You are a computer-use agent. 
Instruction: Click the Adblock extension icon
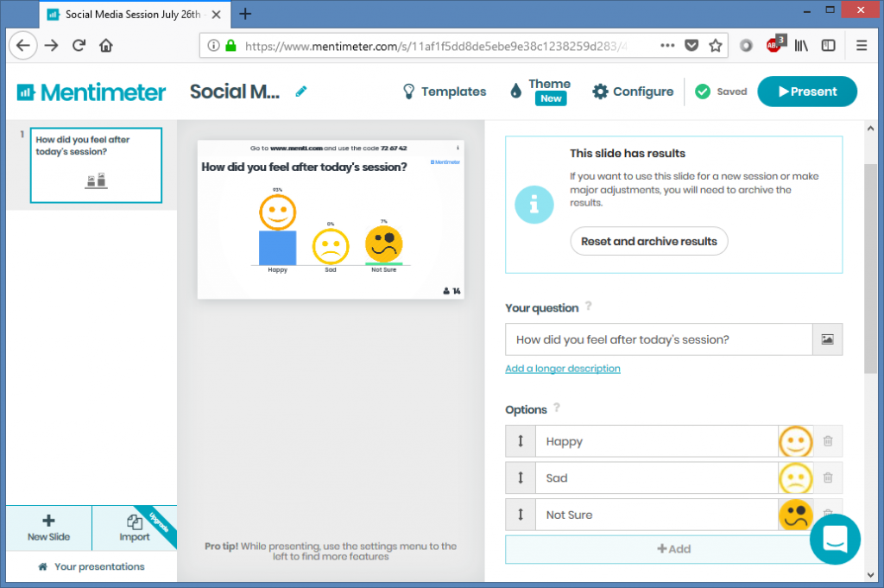[775, 44]
